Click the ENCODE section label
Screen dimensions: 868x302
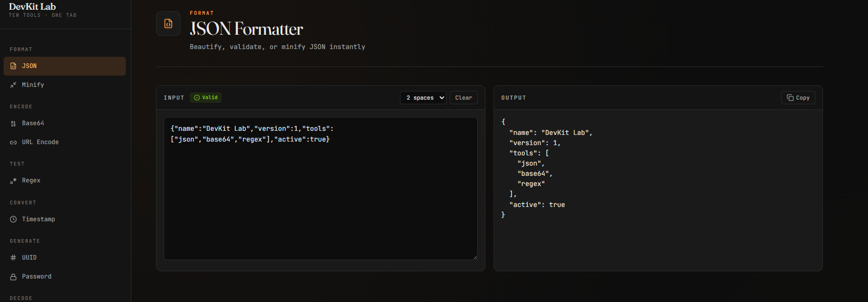[x=21, y=107]
